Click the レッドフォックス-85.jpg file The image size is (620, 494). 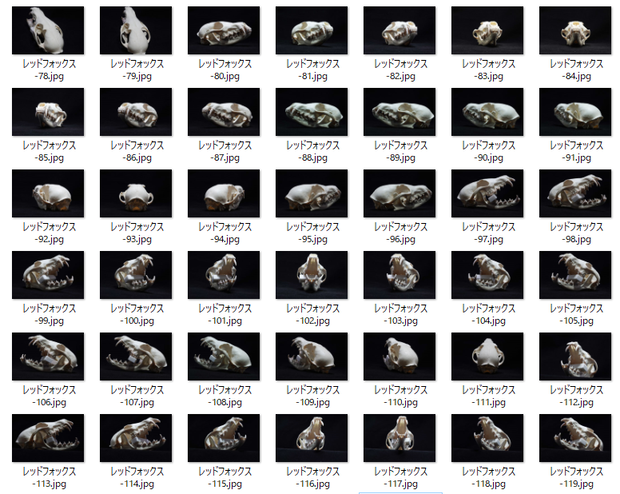48,112
